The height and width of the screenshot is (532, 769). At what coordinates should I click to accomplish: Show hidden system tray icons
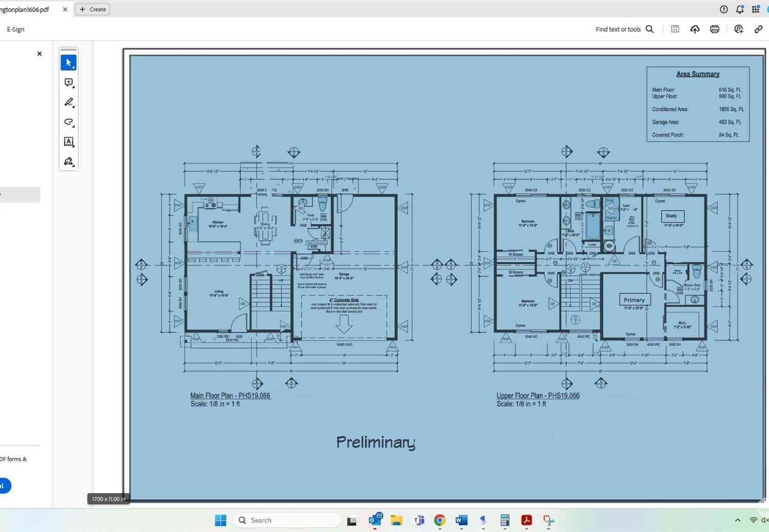(x=738, y=520)
